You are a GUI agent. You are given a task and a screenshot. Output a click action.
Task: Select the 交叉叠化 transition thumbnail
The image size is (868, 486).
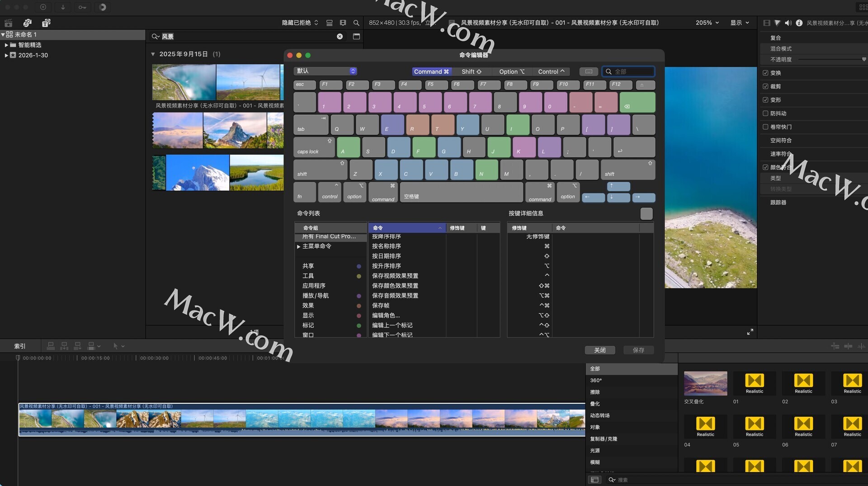705,383
